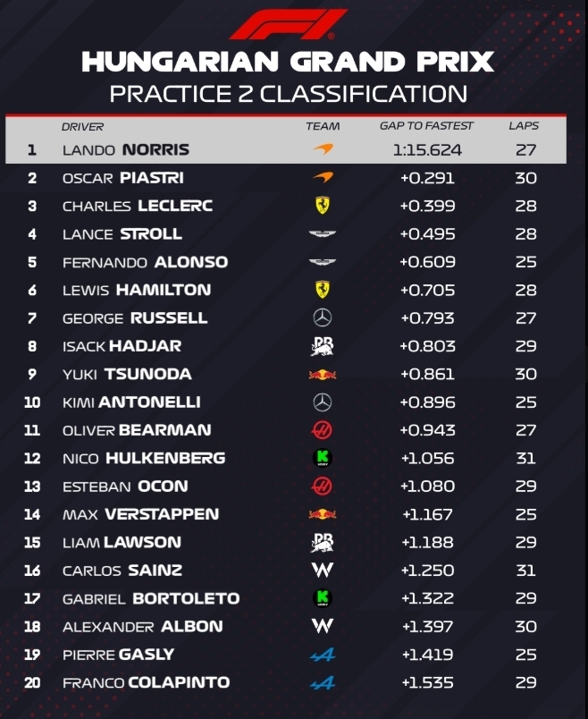Click the Williams logo beside Carlos Sainz
This screenshot has height=719, width=588.
pos(323,570)
